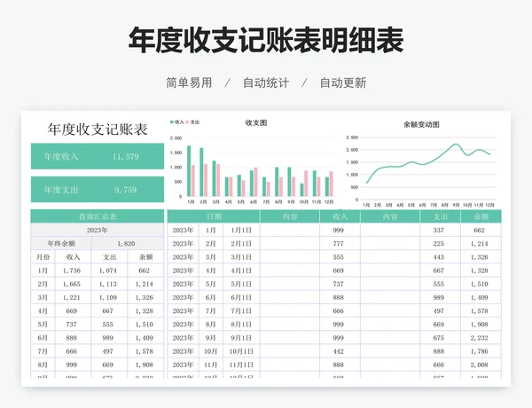Screen dimensions: 532x408
Task: Click the 8月 row label in summary table
Action: [43, 365]
